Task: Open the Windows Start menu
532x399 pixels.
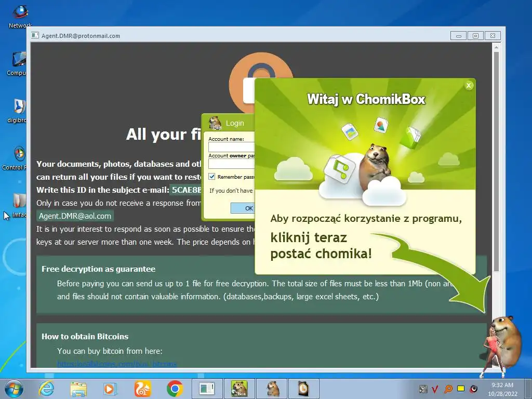Action: 14,389
